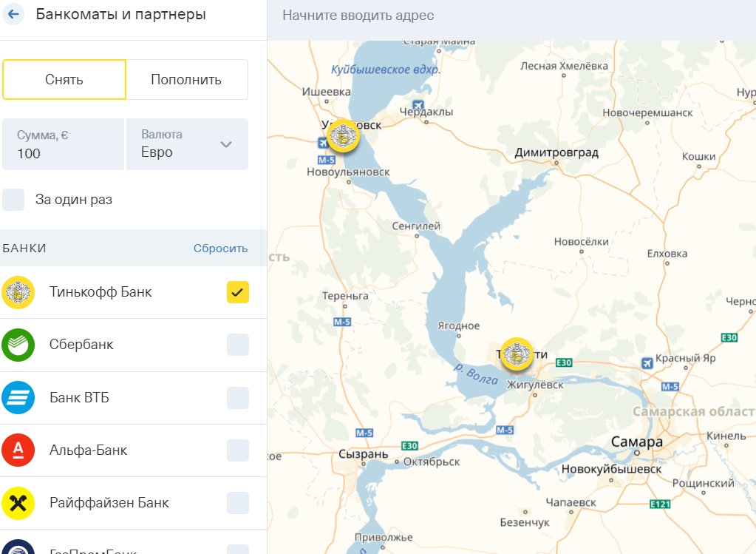Click the Сенгилей label on map
The width and height of the screenshot is (756, 554).
416,226
